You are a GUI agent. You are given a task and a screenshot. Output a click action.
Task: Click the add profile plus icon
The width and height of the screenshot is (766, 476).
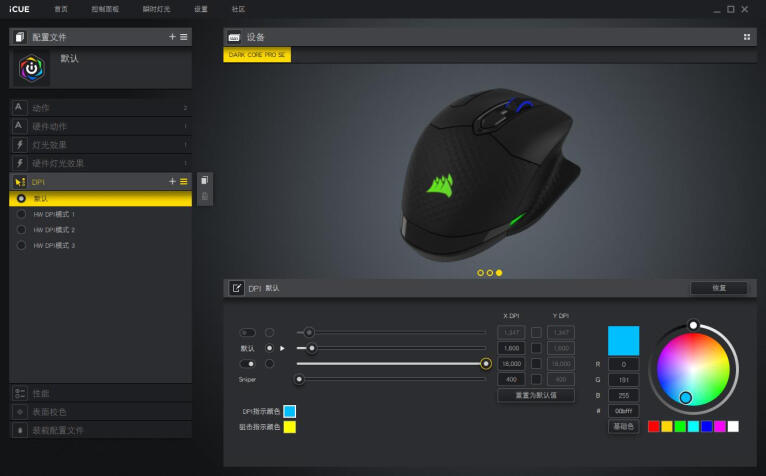[172, 37]
